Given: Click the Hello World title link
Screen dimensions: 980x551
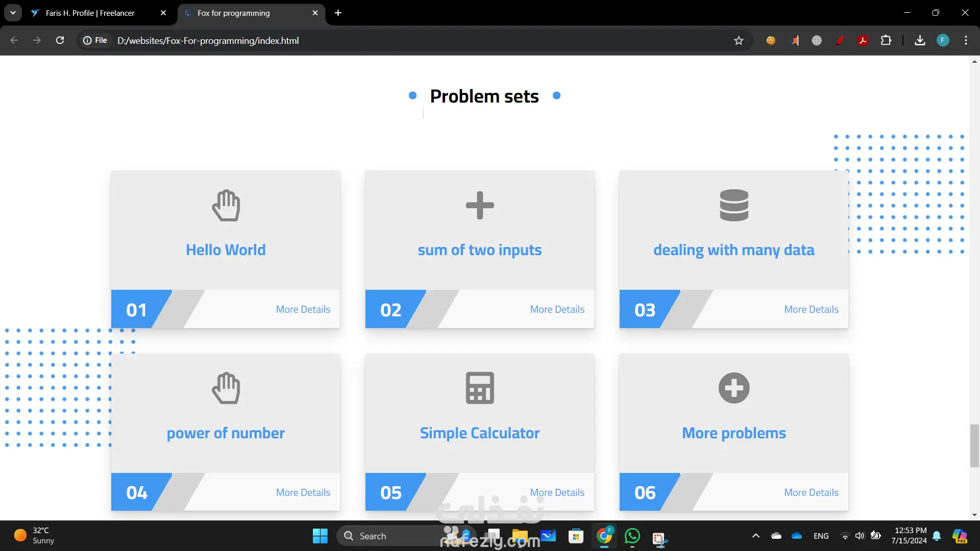Looking at the screenshot, I should pyautogui.click(x=226, y=250).
